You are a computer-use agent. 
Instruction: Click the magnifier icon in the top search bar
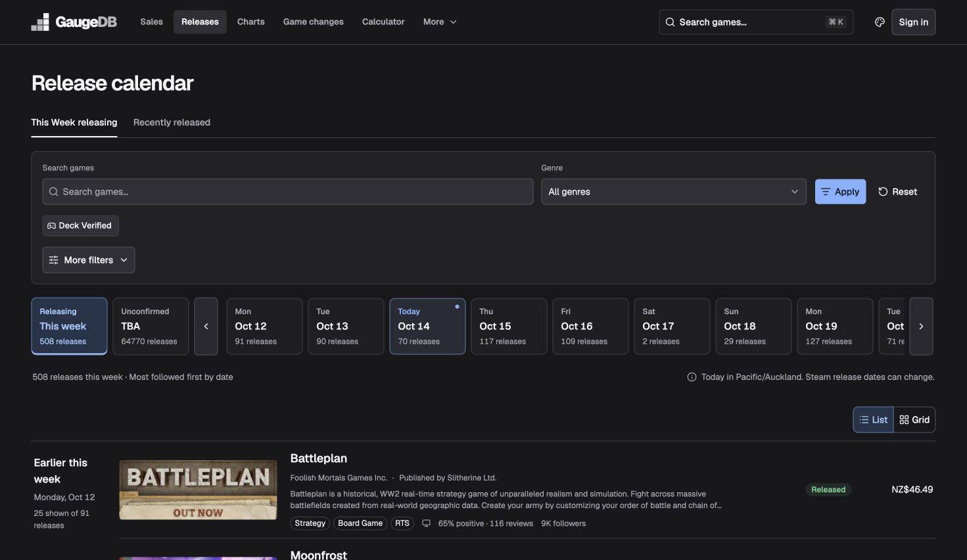click(670, 22)
